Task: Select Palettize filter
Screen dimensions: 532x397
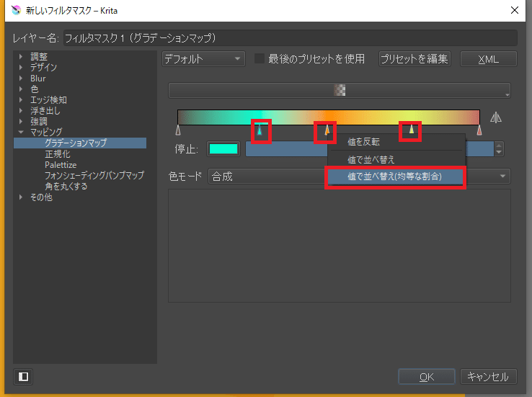Action: click(x=61, y=165)
